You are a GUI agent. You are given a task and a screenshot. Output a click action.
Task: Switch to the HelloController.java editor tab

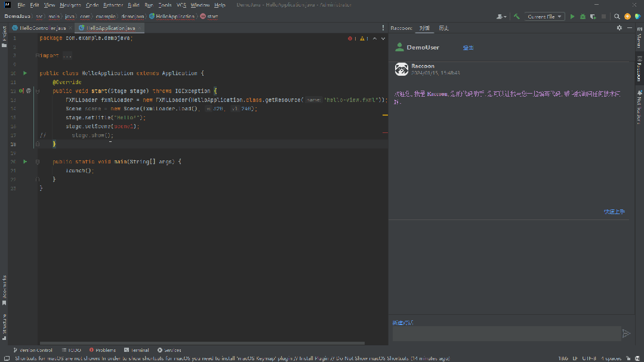click(41, 27)
